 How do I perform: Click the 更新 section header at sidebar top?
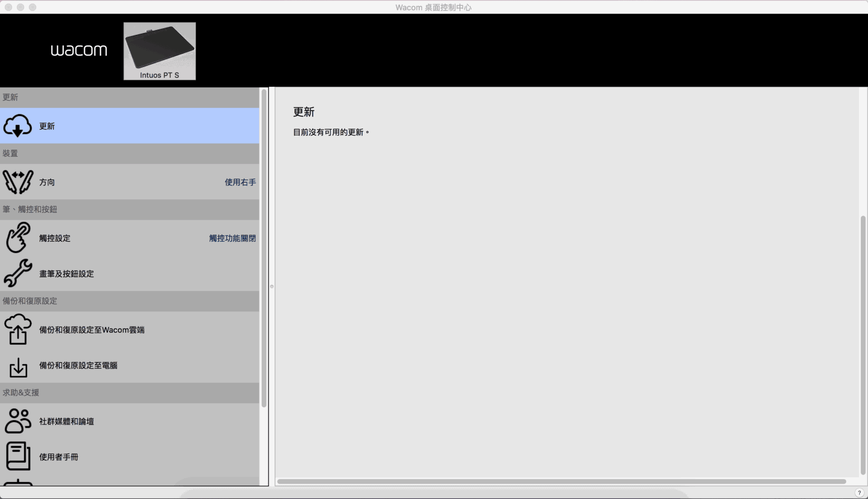130,97
